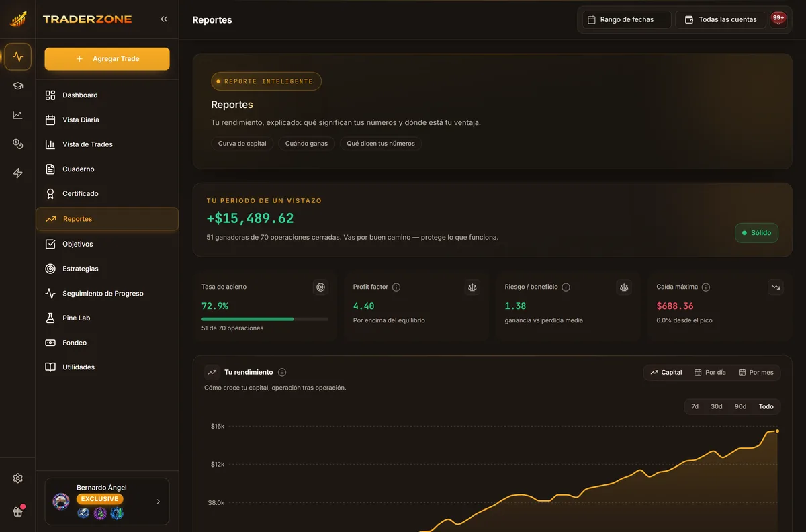The width and height of the screenshot is (806, 532).
Task: Open Estrategias in the sidebar
Action: pyautogui.click(x=107, y=269)
